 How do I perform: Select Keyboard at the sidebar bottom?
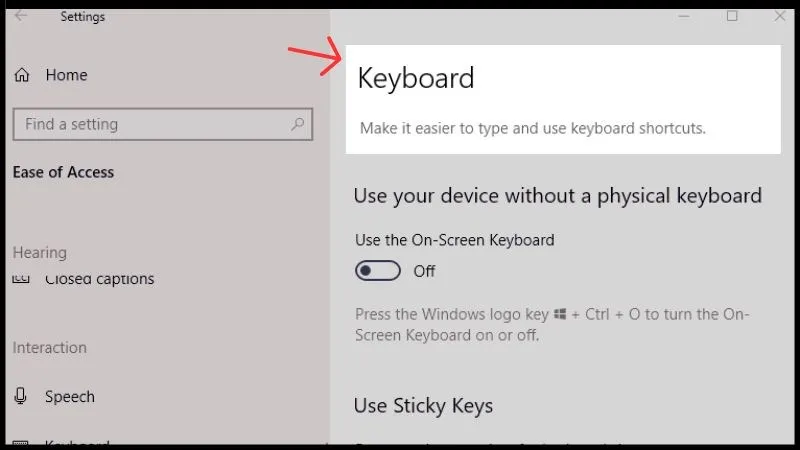click(x=77, y=444)
